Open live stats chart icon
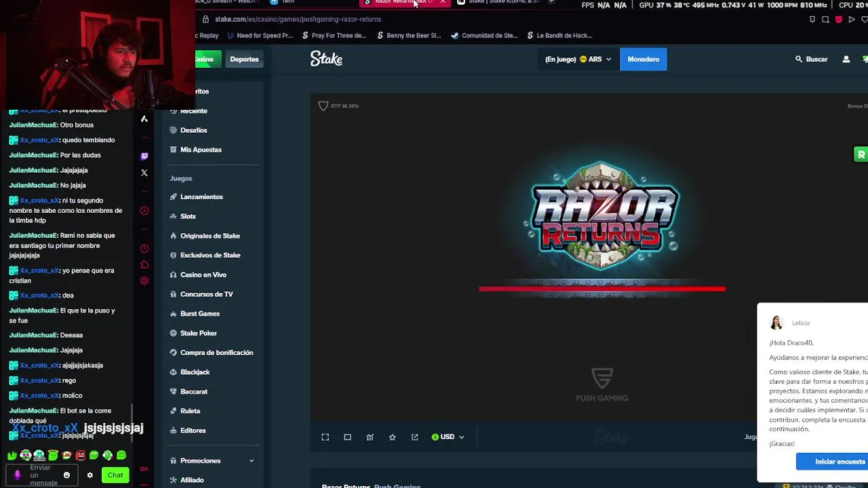The height and width of the screenshot is (488, 868). pyautogui.click(x=370, y=437)
